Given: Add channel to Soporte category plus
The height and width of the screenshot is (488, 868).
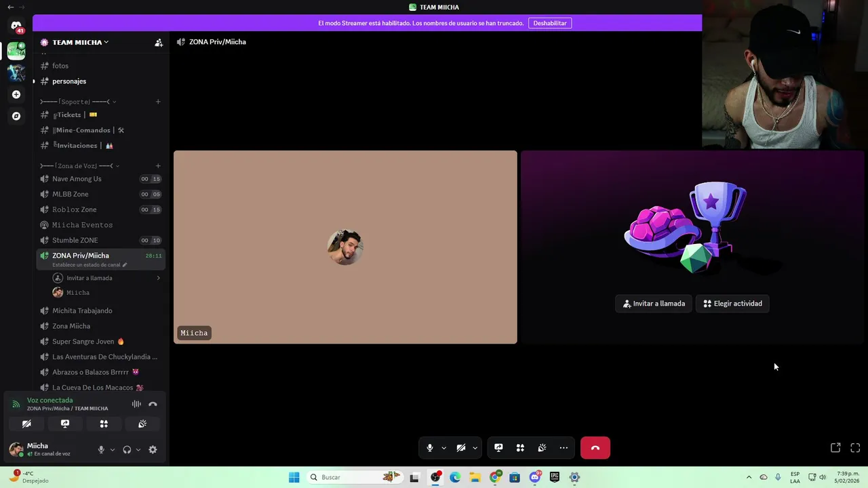Looking at the screenshot, I should (x=158, y=102).
